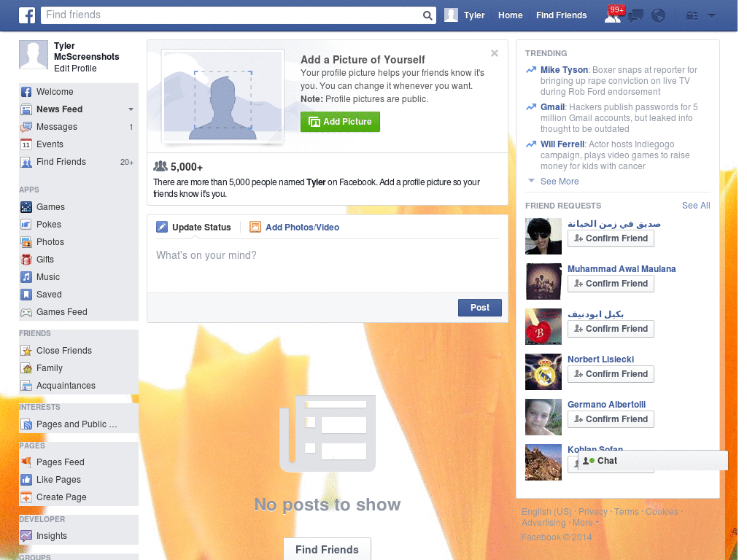Click profile picture placeholder image
The height and width of the screenshot is (560, 747).
[223, 96]
